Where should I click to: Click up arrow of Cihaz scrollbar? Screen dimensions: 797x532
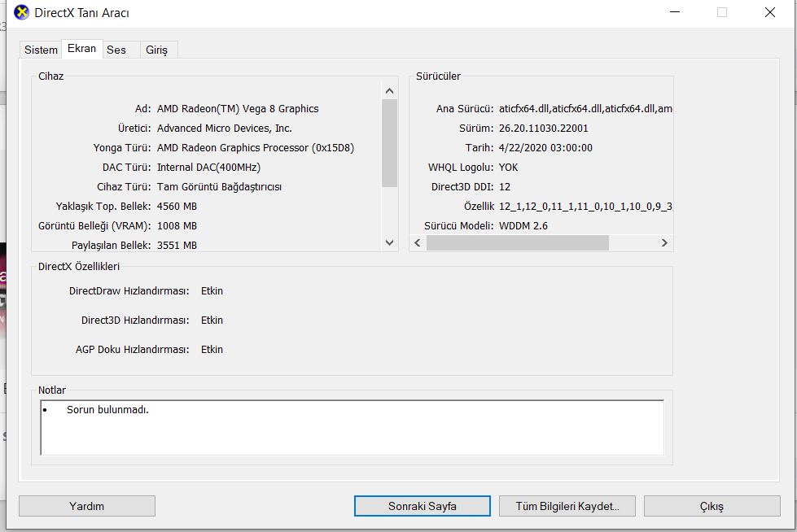point(389,91)
